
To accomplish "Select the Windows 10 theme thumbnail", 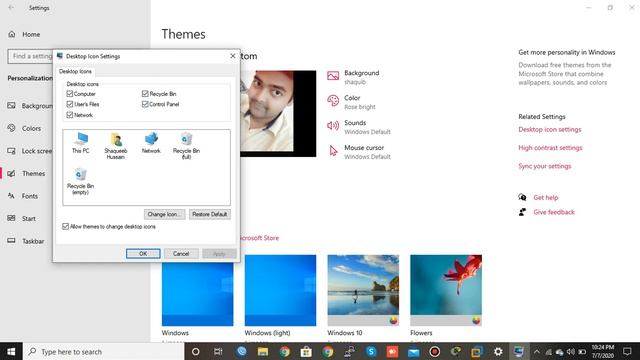I will pos(363,290).
